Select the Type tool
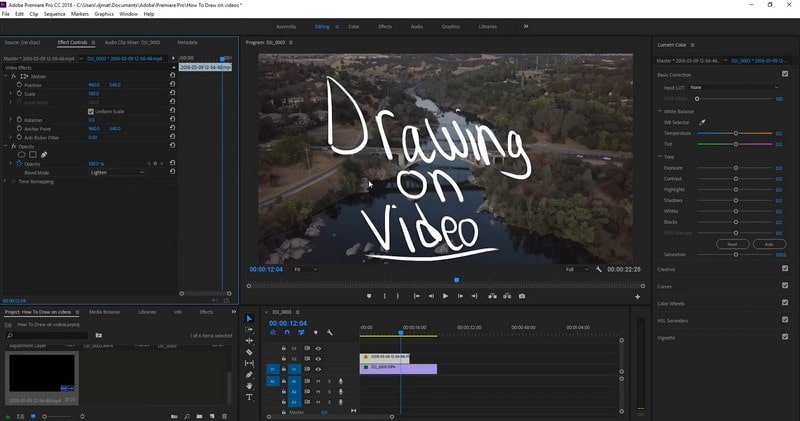Screen dimensions: 800x421 click(x=249, y=397)
